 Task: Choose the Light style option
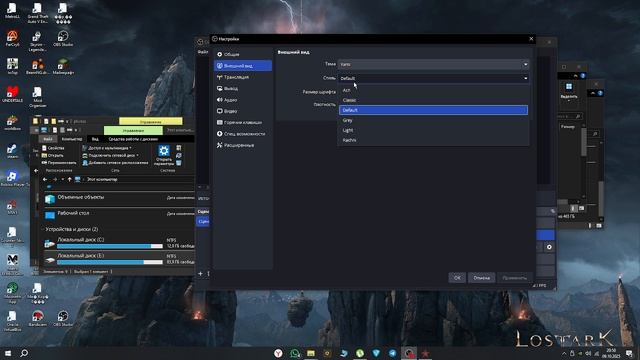[x=433, y=130]
